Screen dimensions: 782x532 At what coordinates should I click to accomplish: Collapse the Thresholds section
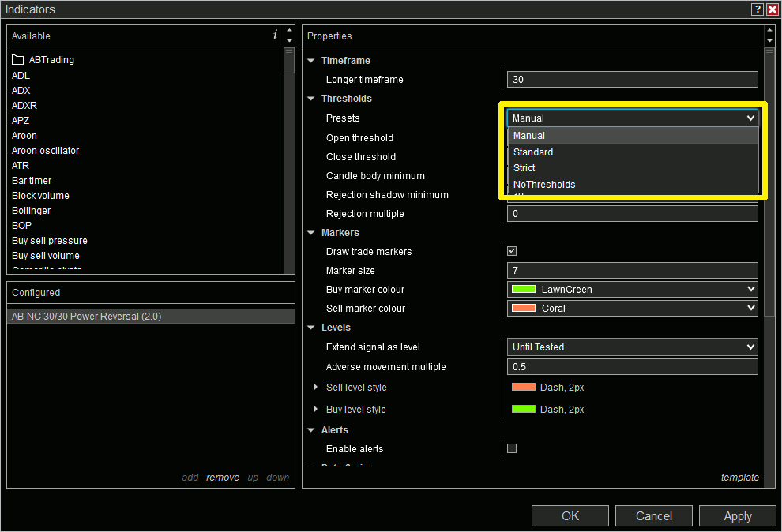[311, 98]
